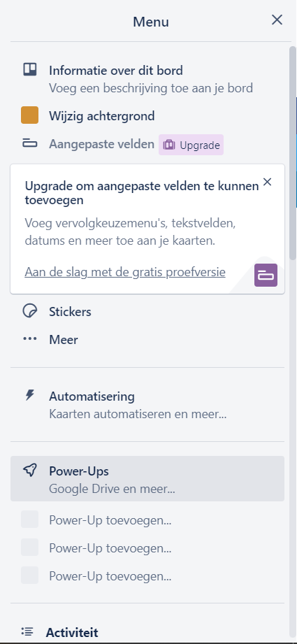The image size is (297, 644).
Task: Open Aan de slag met gratis proefversie link
Action: 124,272
